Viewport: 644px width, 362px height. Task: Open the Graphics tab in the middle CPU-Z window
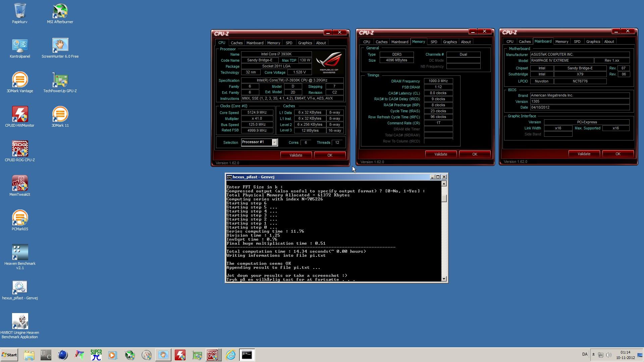(x=450, y=42)
